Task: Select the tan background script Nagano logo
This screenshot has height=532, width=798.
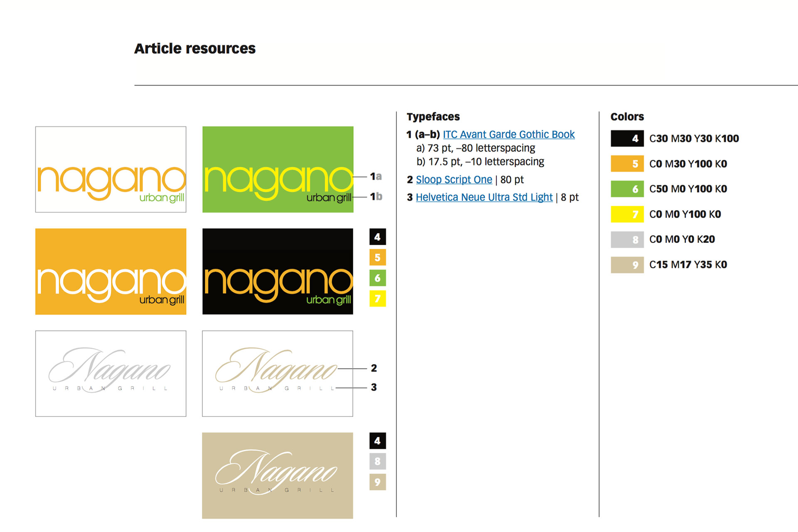Action: [x=278, y=475]
